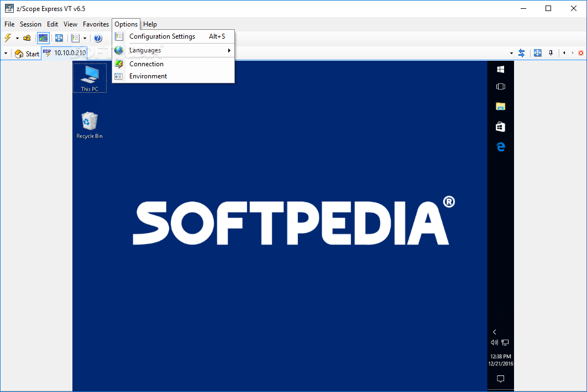Launch Microsoft Edge from the remote taskbar
The image size is (587, 392).
501,147
